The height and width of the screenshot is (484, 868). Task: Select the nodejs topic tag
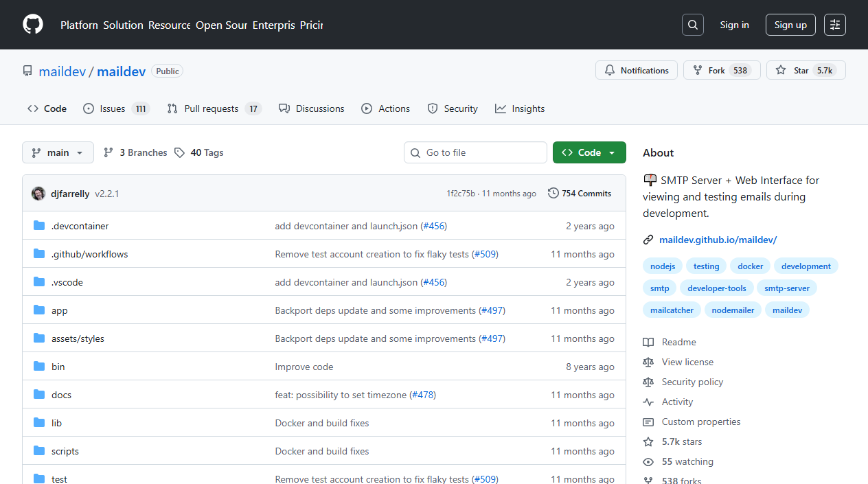663,266
